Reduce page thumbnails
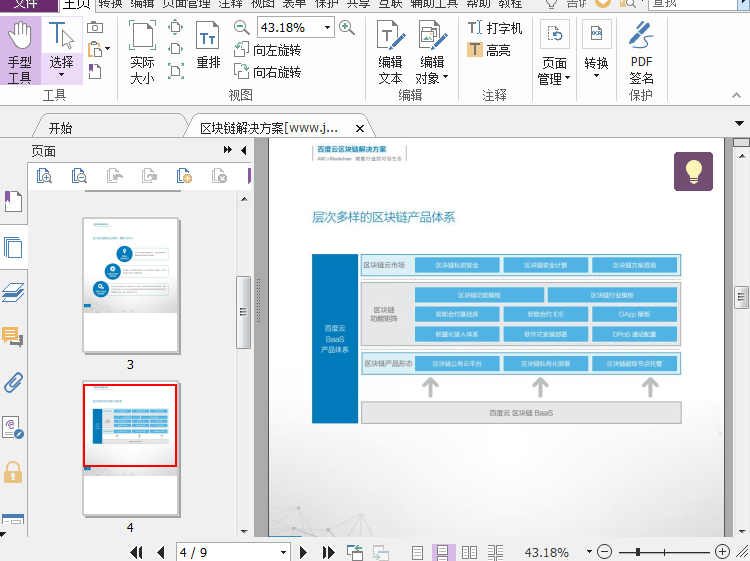 tap(79, 176)
